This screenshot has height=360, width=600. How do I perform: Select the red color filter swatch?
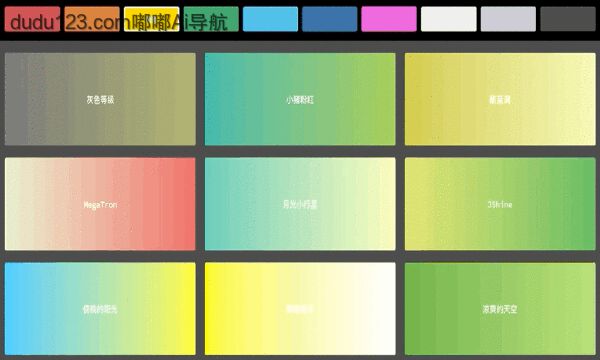click(33, 19)
